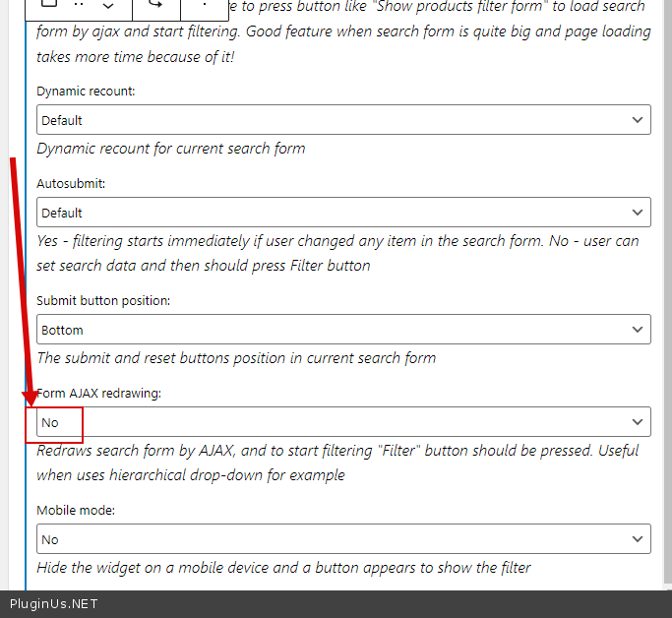672x618 pixels.
Task: Click the curved arrow icon in block toolbar
Action: pos(156,5)
